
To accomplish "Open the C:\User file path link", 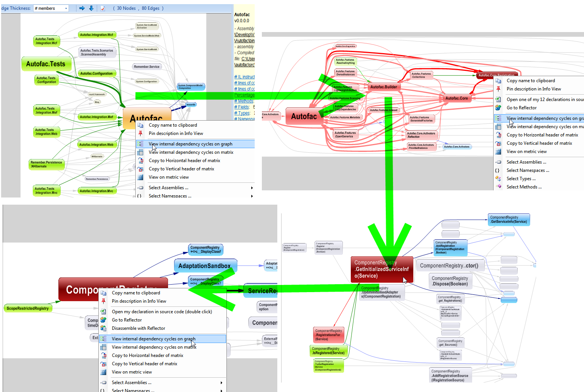I will [x=248, y=59].
